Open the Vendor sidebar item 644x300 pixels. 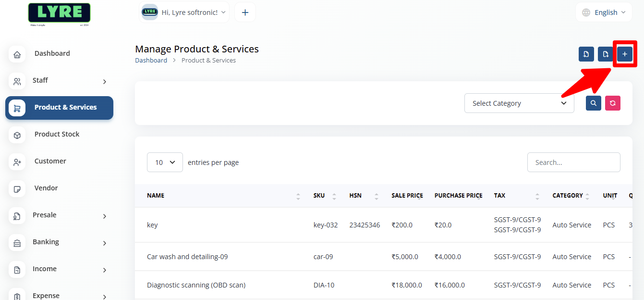point(46,188)
